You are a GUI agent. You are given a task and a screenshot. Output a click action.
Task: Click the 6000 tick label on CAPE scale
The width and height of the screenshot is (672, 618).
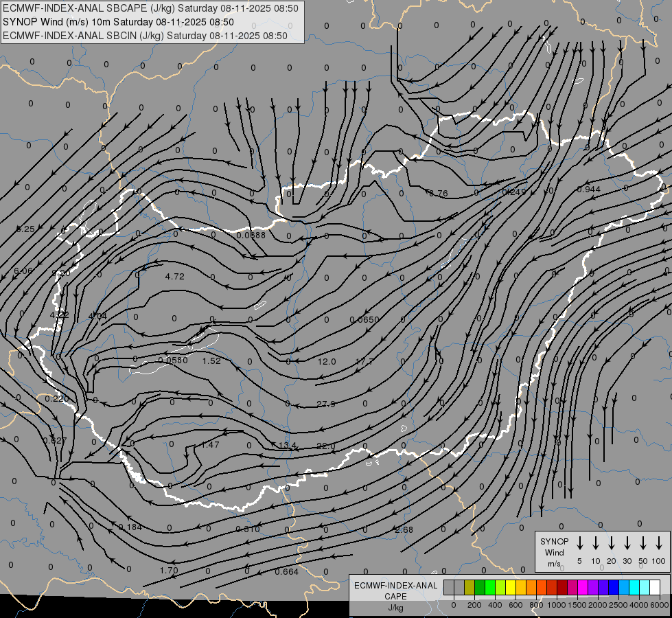coord(659,605)
